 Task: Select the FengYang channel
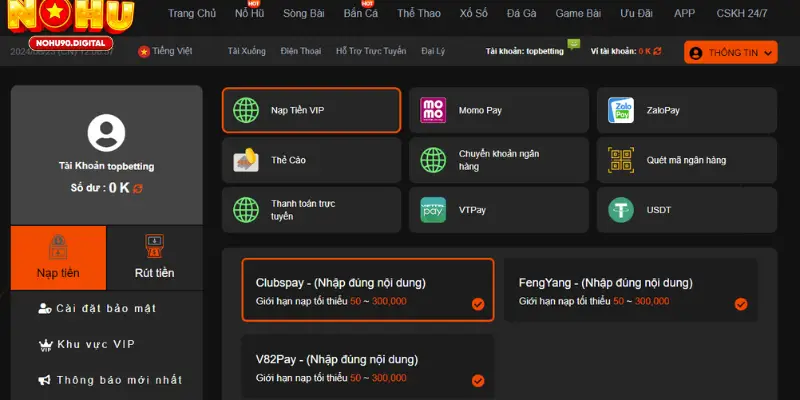[x=631, y=290]
